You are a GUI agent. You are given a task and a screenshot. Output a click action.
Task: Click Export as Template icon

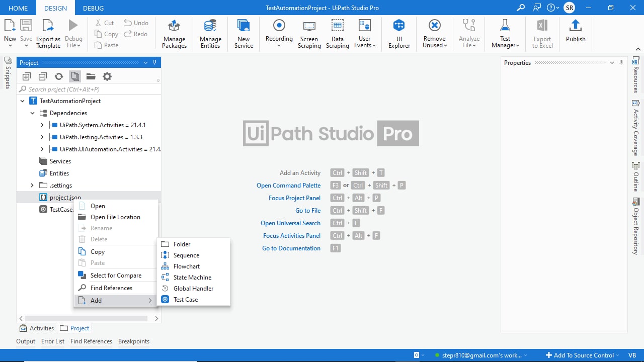48,26
